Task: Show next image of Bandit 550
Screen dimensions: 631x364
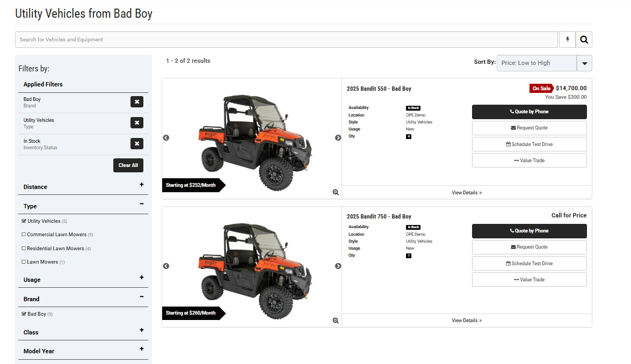Action: point(338,137)
